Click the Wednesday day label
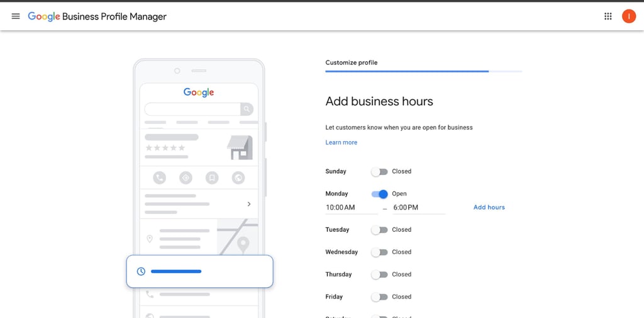The image size is (644, 318). 341,252
